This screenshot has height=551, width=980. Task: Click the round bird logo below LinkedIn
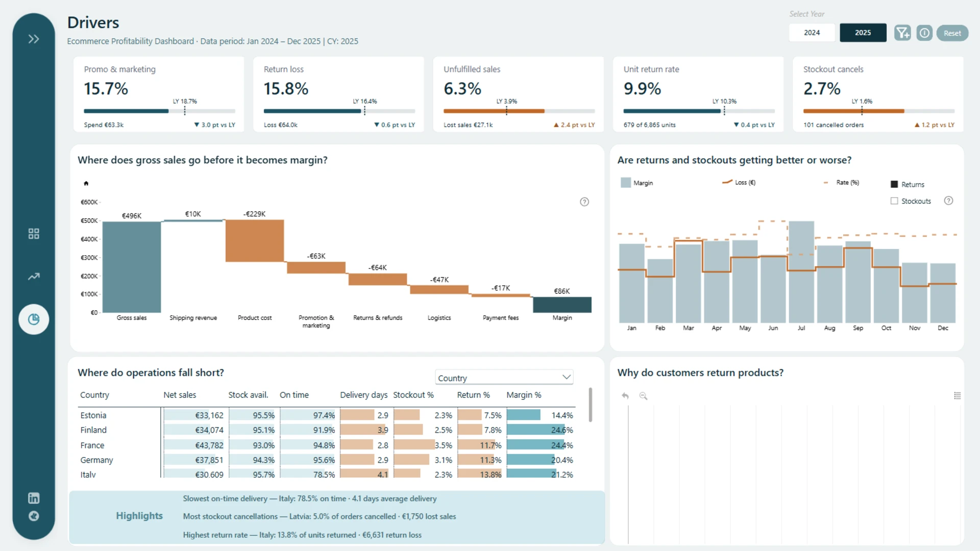coord(34,516)
